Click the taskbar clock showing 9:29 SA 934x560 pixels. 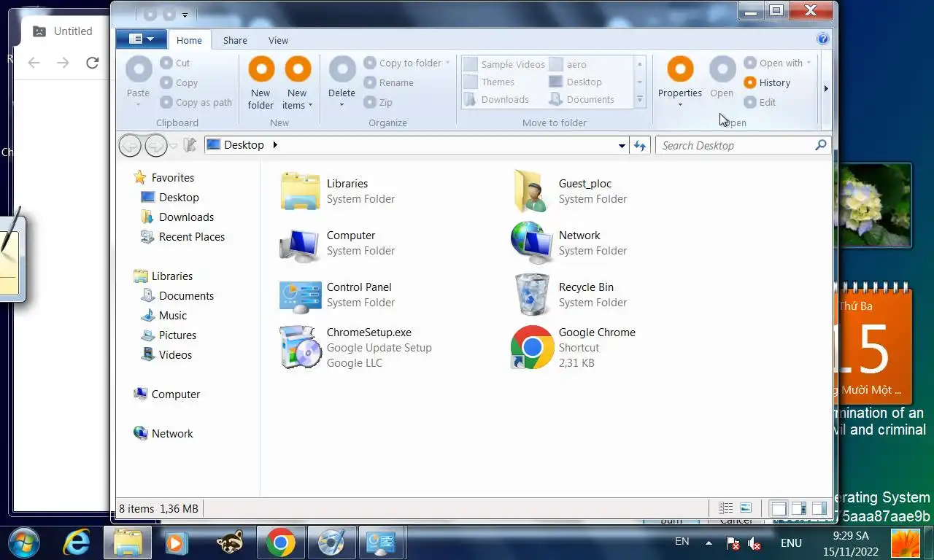851,543
